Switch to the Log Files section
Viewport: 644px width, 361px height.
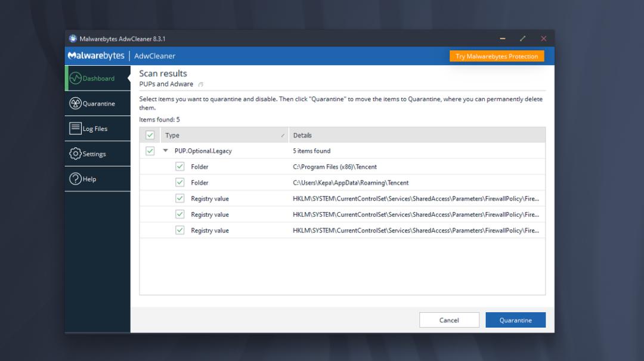coord(95,129)
